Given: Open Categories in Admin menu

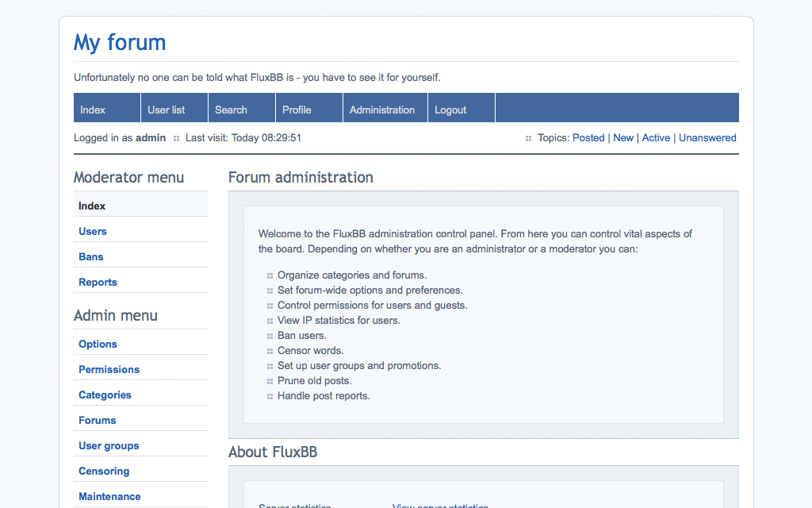Looking at the screenshot, I should 105,394.
